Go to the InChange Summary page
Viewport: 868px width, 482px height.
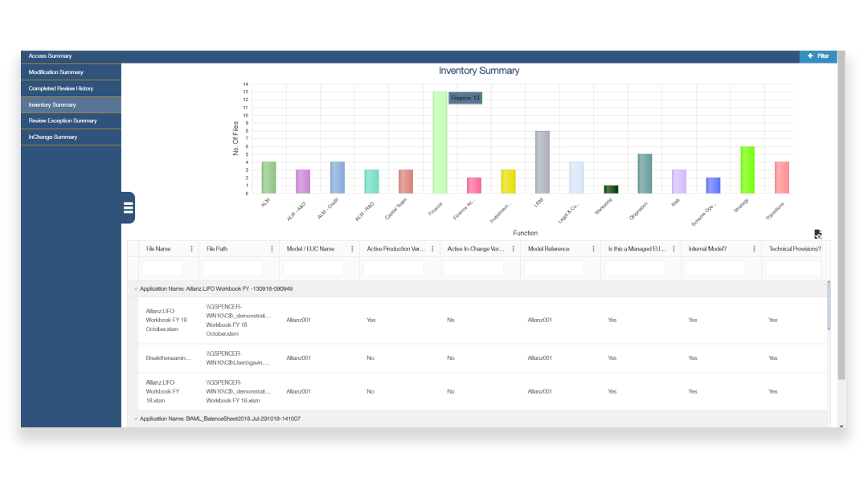click(x=53, y=137)
